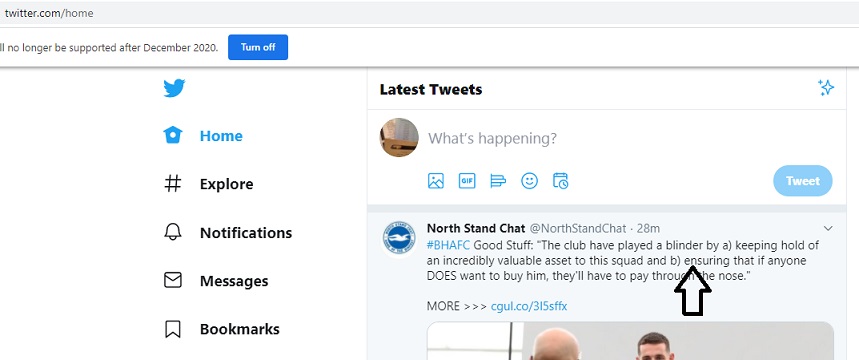Select the Home house icon
The height and width of the screenshot is (360, 859).
(173, 135)
